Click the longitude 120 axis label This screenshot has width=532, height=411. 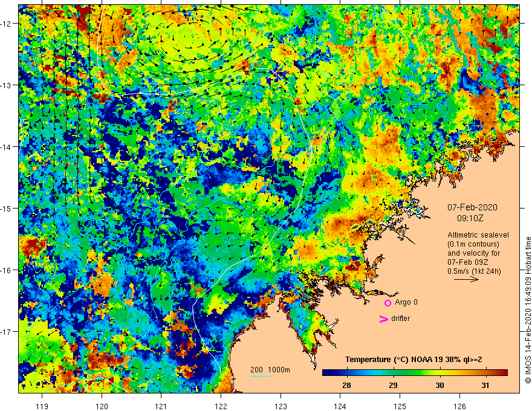(102, 406)
